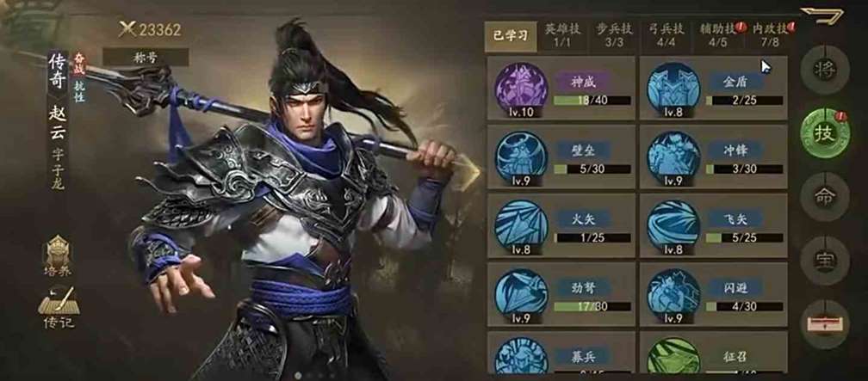This screenshot has height=381, width=868.
Task: Switch to the 英雄技 tab
Action: [561, 36]
